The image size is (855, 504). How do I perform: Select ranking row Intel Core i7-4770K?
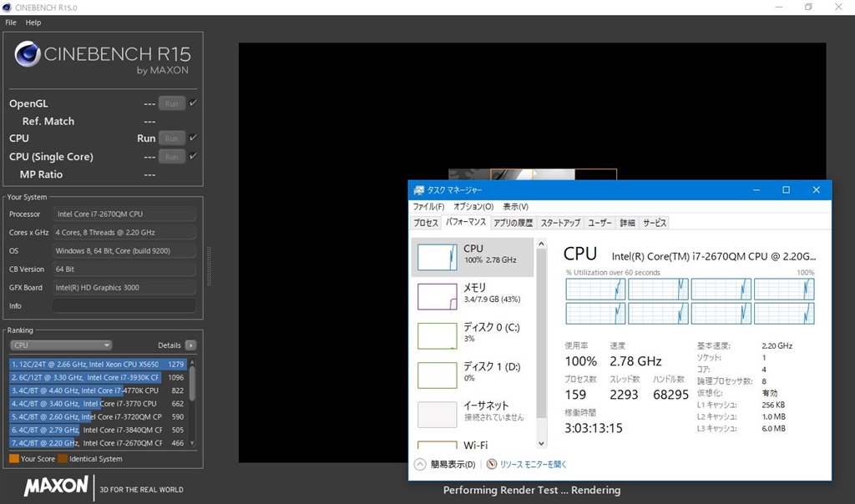(98, 391)
